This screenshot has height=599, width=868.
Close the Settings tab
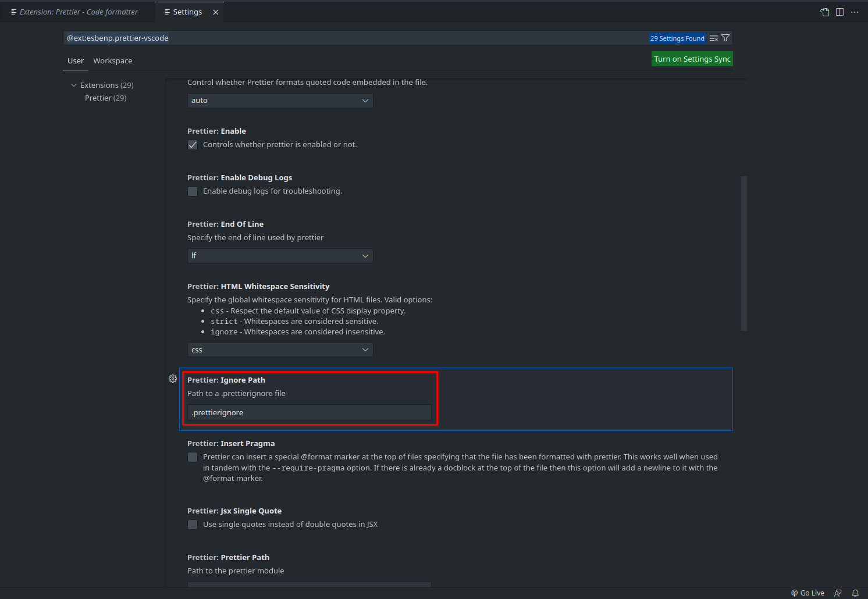tap(216, 12)
